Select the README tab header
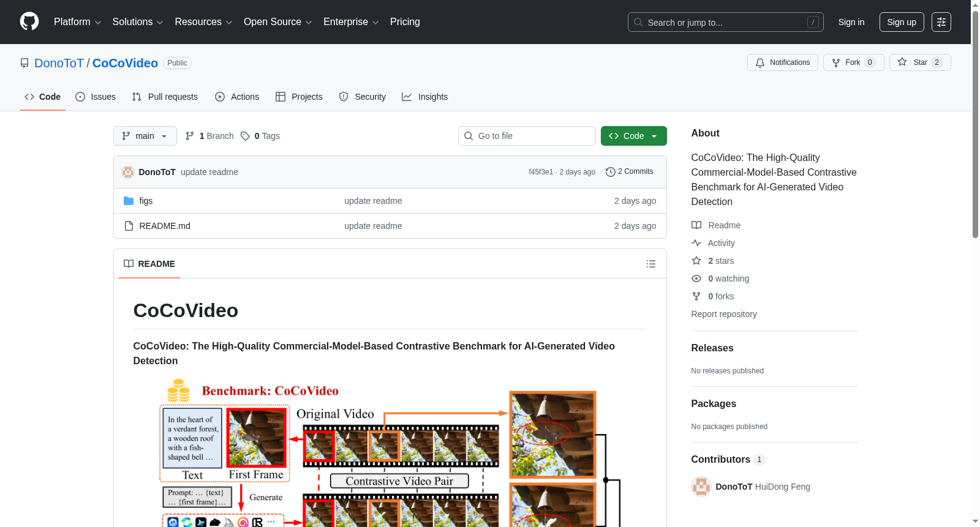980x527 pixels. click(x=149, y=264)
